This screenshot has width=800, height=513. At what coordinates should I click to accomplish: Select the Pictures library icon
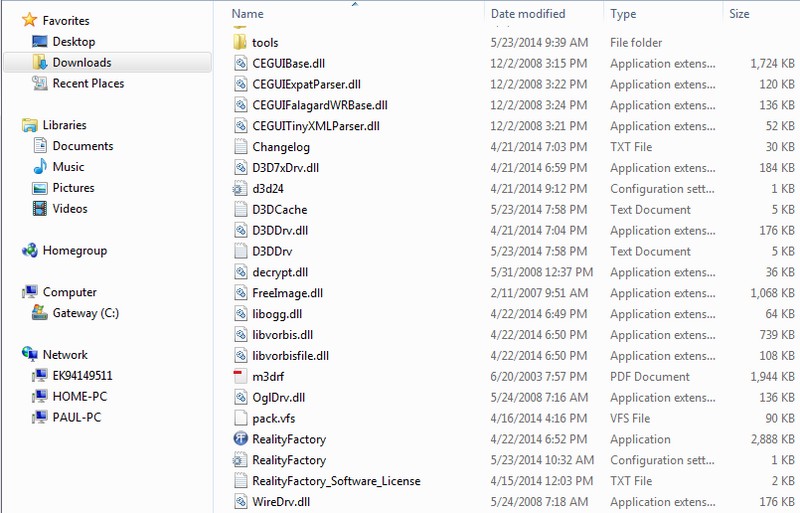click(40, 188)
